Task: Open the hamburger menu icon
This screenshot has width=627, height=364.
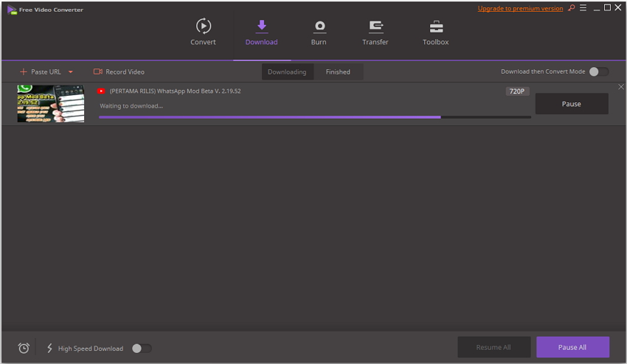Action: (x=583, y=7)
